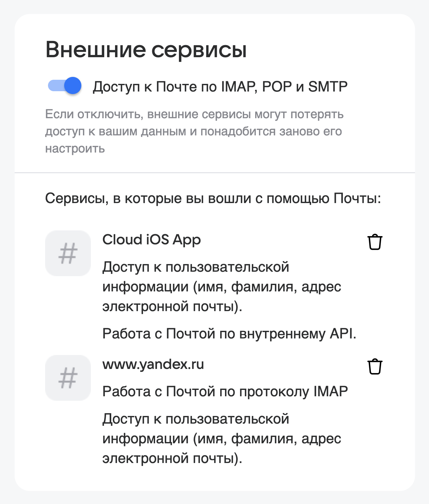Delete the Cloud iOS App service via trash icon
429x504 pixels.
click(375, 242)
